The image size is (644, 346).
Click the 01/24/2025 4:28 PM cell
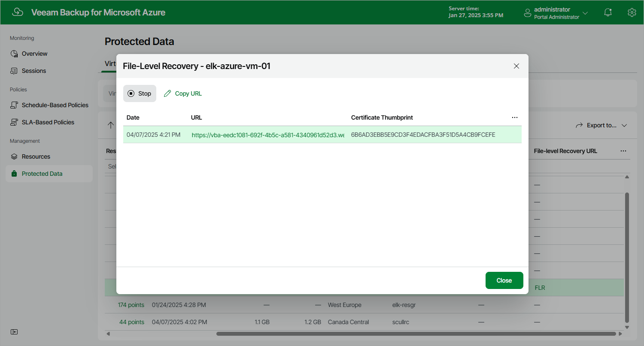coord(179,305)
